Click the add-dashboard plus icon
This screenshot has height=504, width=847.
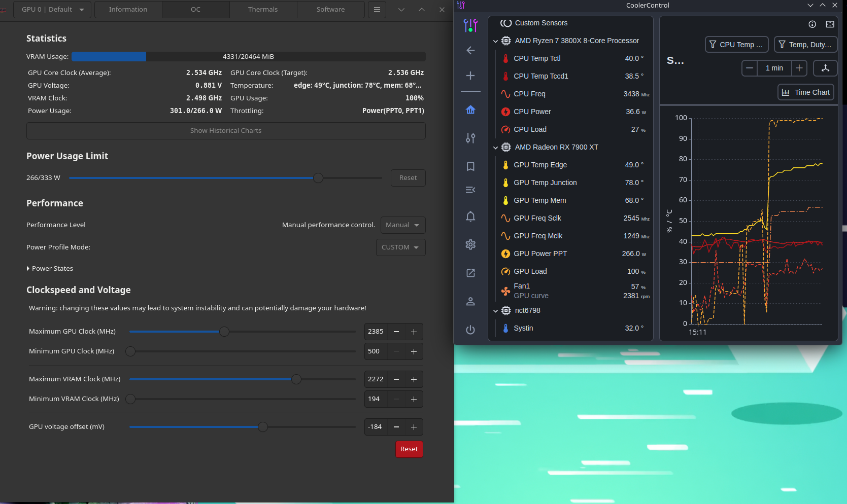[470, 75]
